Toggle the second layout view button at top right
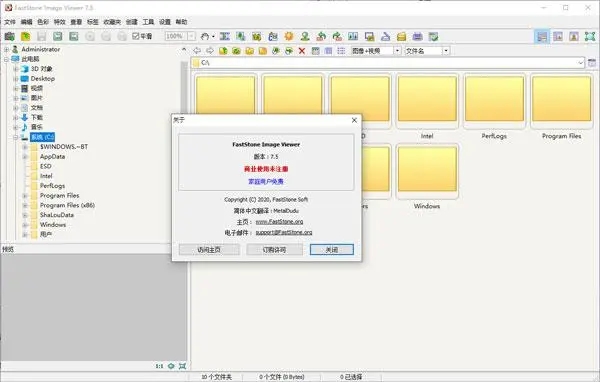The width and height of the screenshot is (600, 382). tap(558, 36)
